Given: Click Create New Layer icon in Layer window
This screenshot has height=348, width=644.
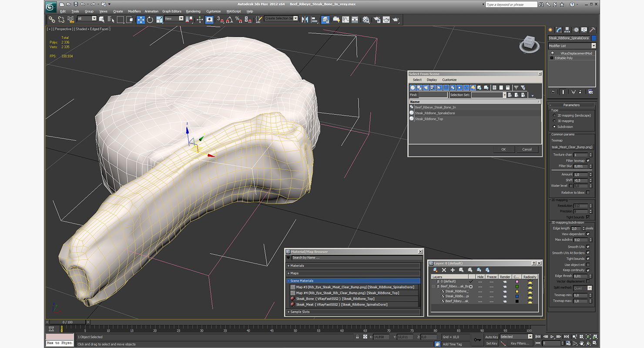Looking at the screenshot, I should tap(435, 270).
